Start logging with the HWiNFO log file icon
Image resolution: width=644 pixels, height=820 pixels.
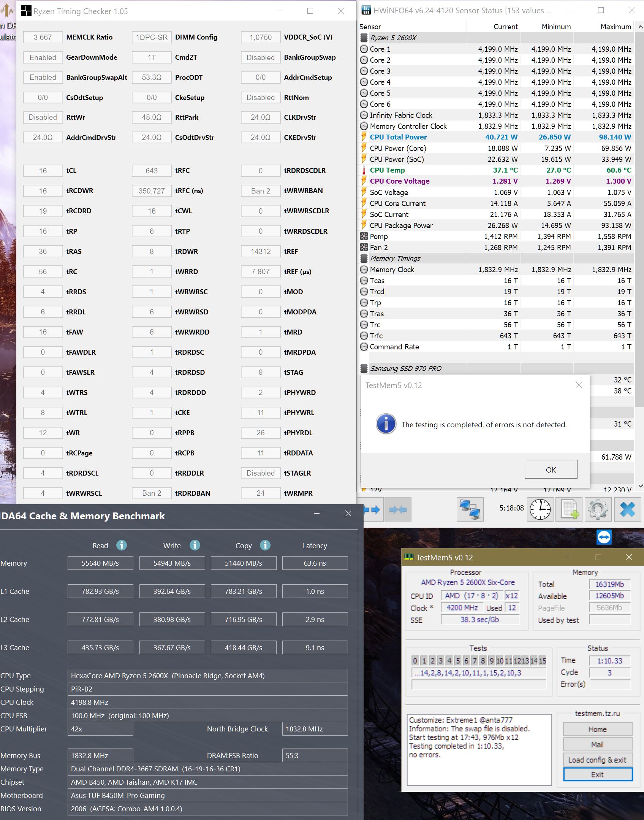tap(569, 509)
